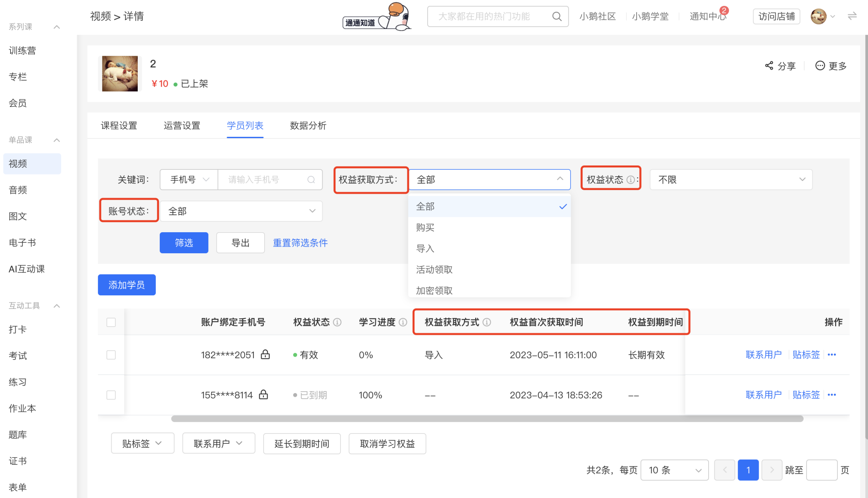The height and width of the screenshot is (498, 868).
Task: Check the row checkbox for 155****8114
Action: [111, 395]
